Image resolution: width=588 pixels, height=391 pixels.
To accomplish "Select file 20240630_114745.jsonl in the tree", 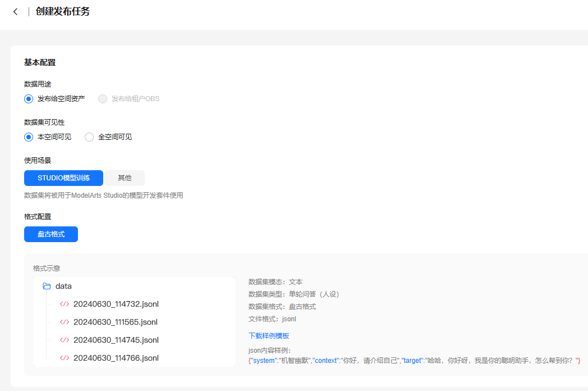I will pyautogui.click(x=116, y=340).
